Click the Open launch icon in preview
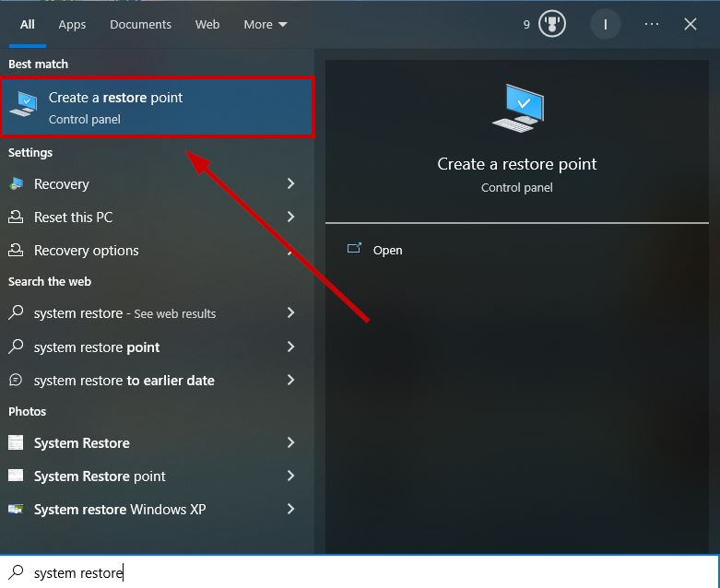The width and height of the screenshot is (720, 588). [354, 248]
